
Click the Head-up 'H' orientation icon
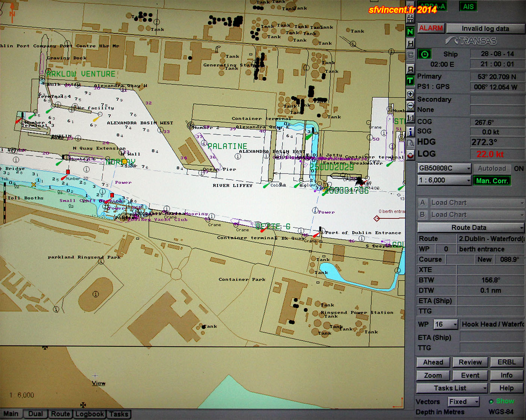point(410,44)
